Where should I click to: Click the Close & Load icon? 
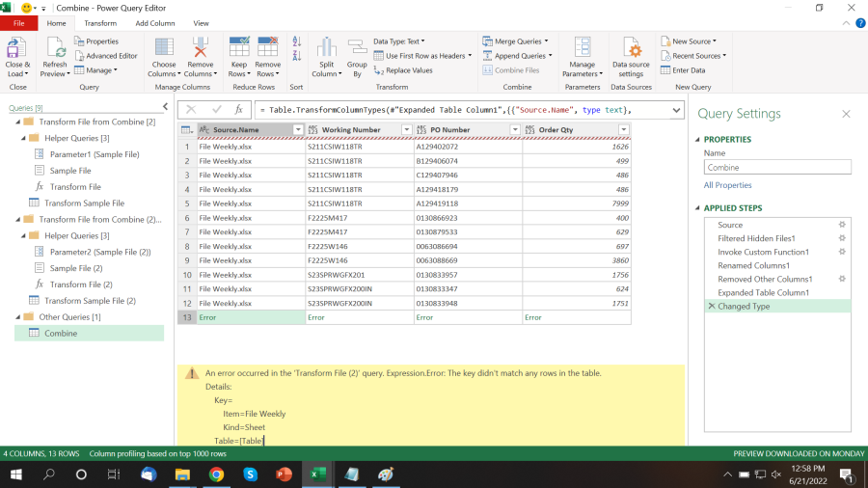[x=16, y=47]
